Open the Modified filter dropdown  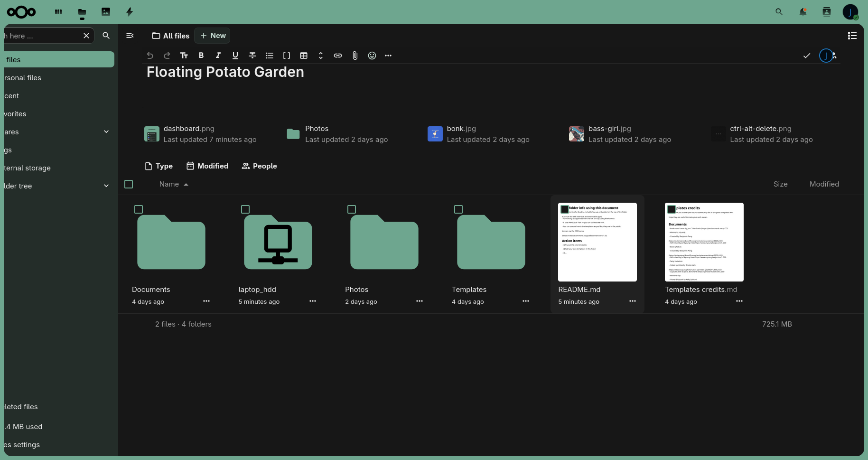point(207,166)
